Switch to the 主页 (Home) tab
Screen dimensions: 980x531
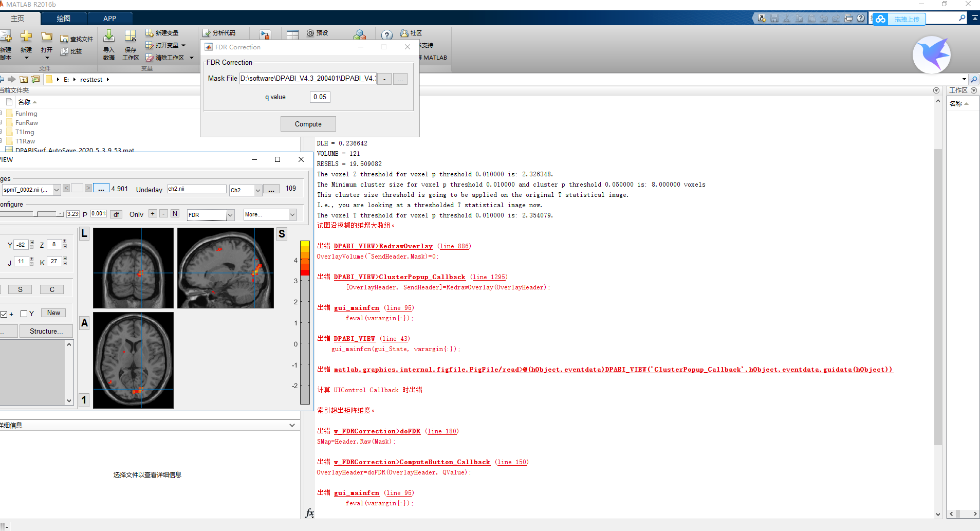pos(17,19)
